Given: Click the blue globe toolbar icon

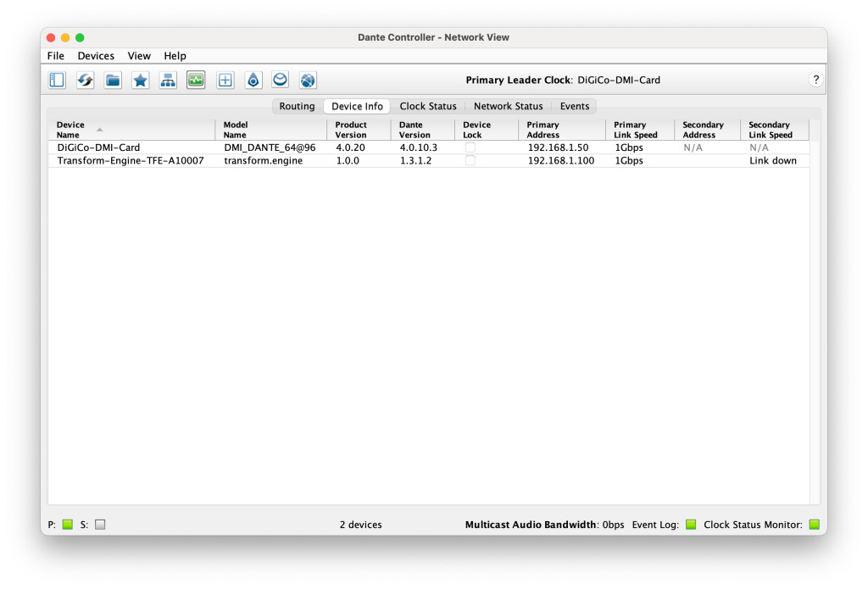Looking at the screenshot, I should point(308,81).
